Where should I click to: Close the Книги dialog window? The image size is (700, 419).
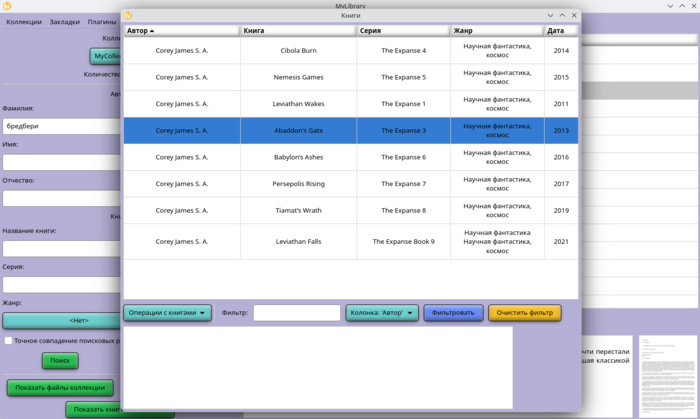pyautogui.click(x=574, y=16)
